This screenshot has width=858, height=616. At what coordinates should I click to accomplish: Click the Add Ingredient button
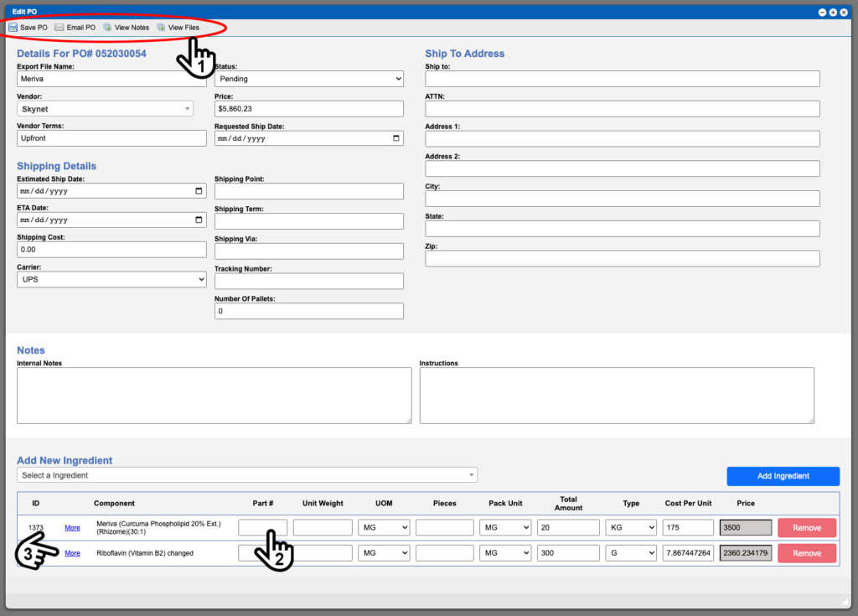pyautogui.click(x=783, y=475)
